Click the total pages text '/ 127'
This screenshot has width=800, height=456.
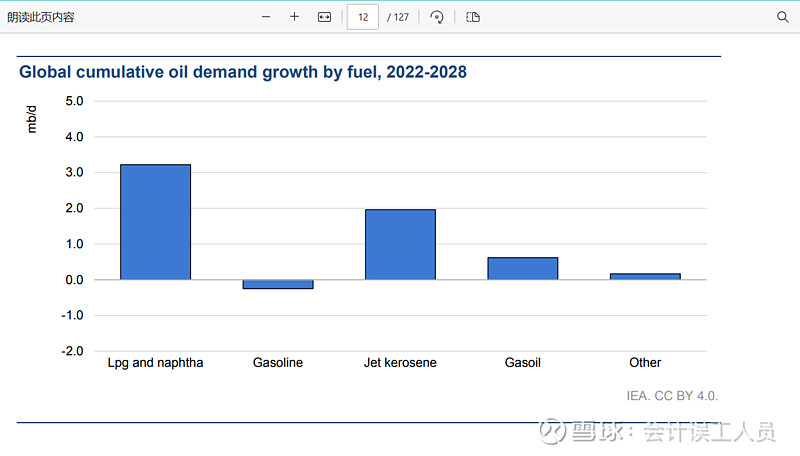(x=398, y=17)
